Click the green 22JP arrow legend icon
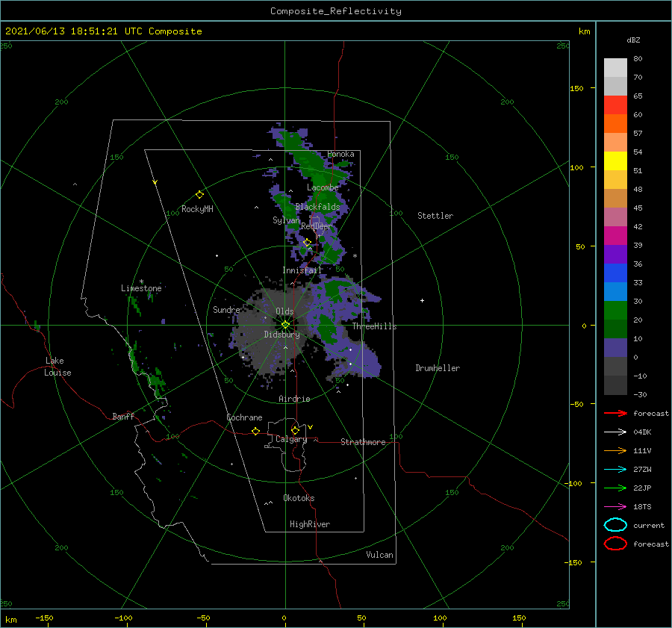This screenshot has width=672, height=628. point(615,488)
